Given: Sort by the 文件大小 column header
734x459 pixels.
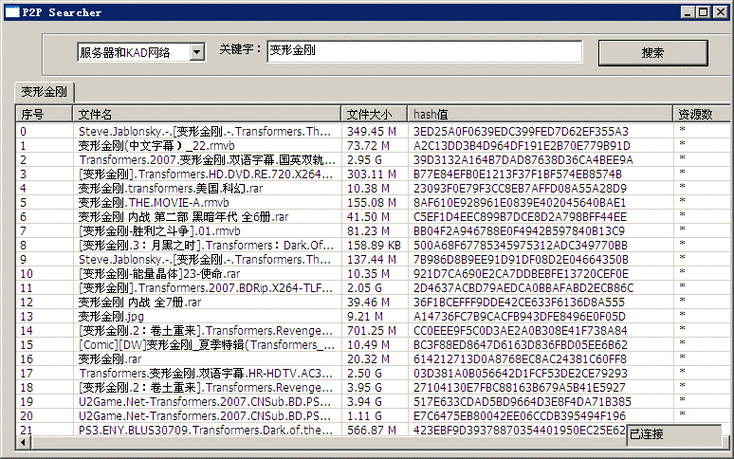Looking at the screenshot, I should click(x=374, y=114).
